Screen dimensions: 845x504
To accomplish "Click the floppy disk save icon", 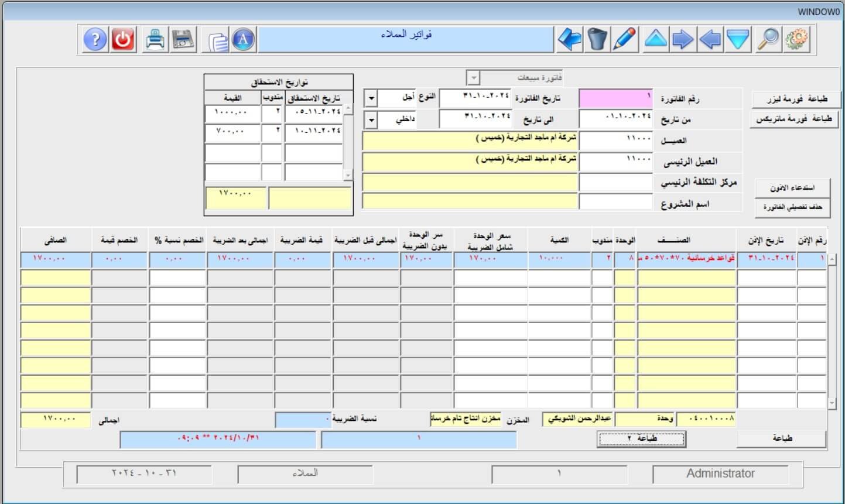I will (x=183, y=40).
